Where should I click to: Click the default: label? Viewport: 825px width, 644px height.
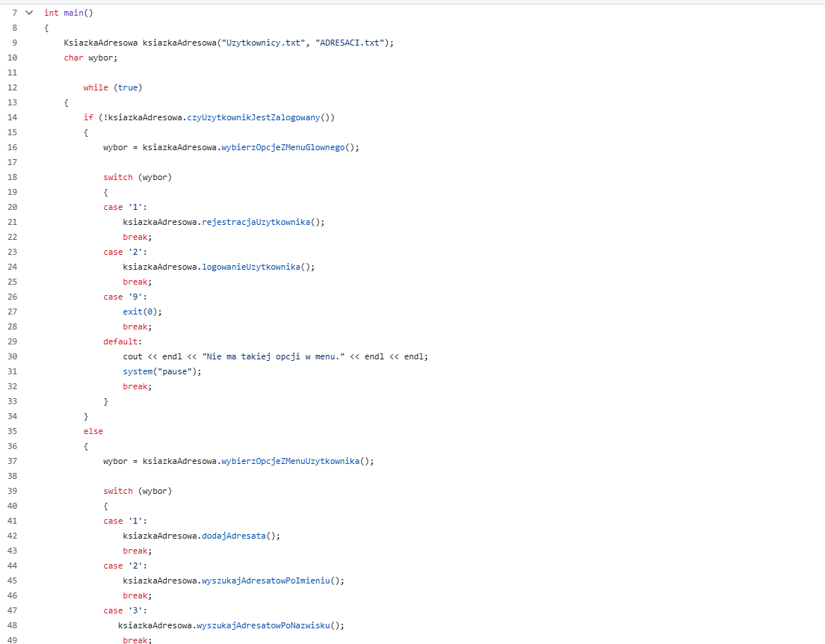click(x=123, y=341)
